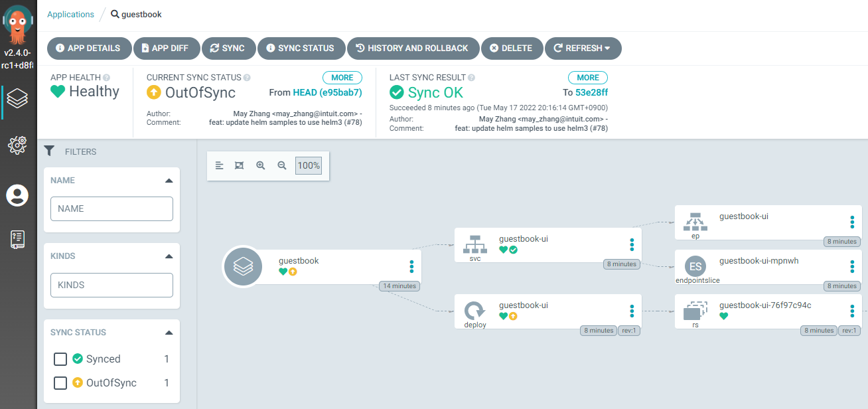Click the APP DIFF button
The image size is (868, 409).
(x=166, y=48)
